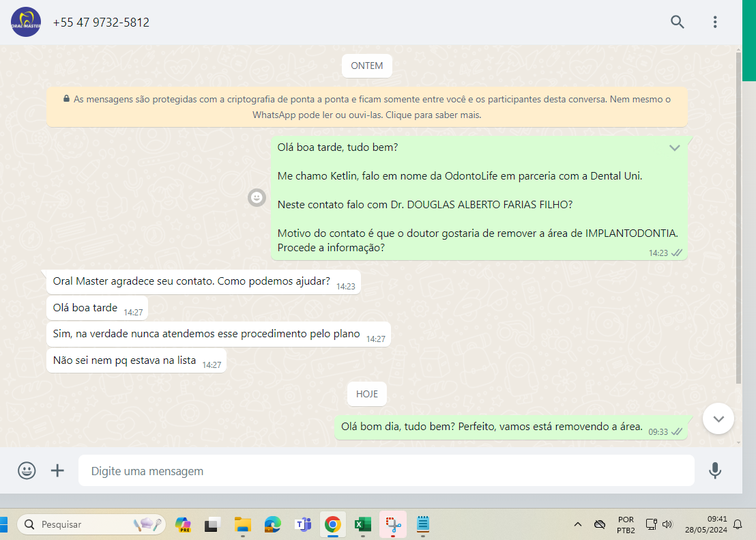The width and height of the screenshot is (756, 540).
Task: Open network settings tray icon
Action: [x=652, y=524]
